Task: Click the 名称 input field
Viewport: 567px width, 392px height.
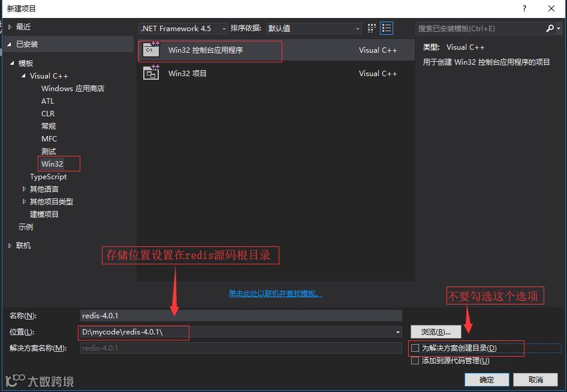Action: (241, 316)
